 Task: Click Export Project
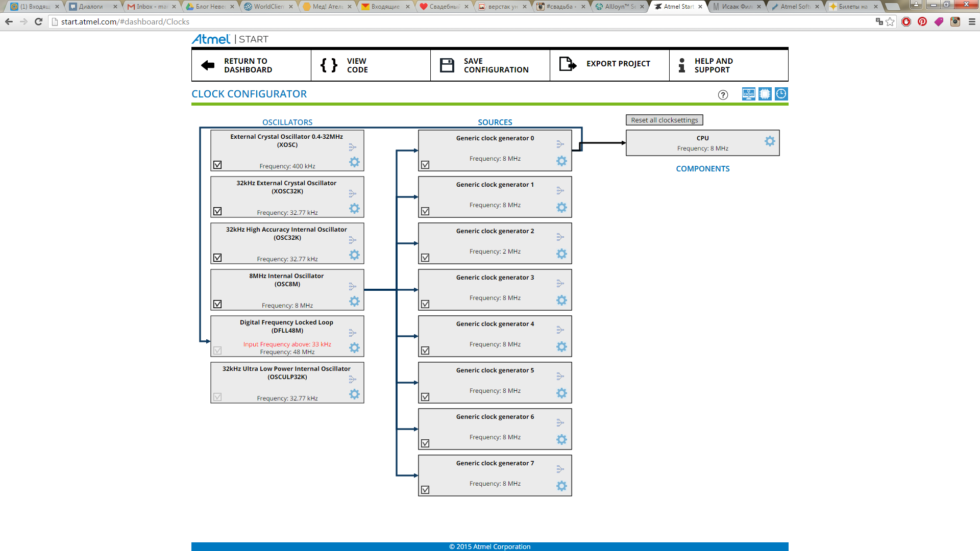[x=609, y=65]
